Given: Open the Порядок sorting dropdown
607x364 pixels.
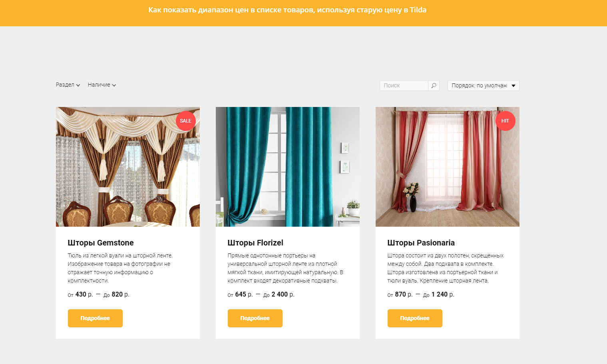Looking at the screenshot, I should click(483, 85).
